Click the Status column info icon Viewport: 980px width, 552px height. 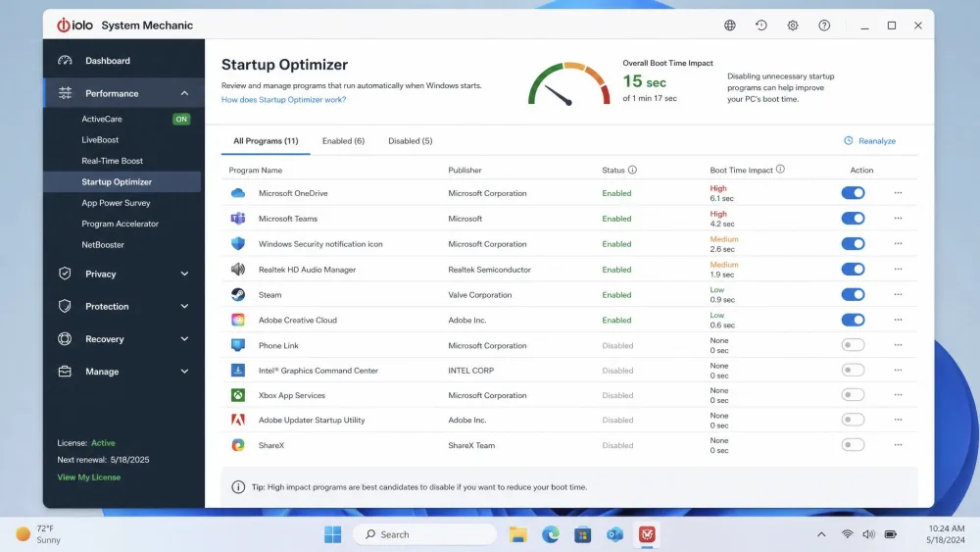[632, 170]
